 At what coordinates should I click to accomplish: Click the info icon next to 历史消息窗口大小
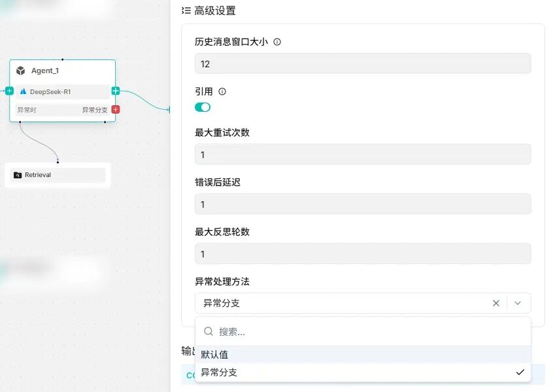(278, 41)
